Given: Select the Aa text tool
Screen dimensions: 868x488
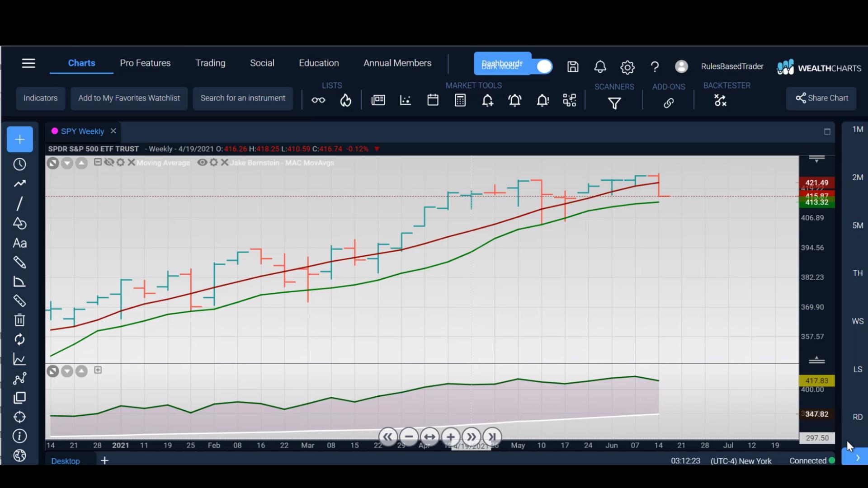Looking at the screenshot, I should click(x=19, y=243).
